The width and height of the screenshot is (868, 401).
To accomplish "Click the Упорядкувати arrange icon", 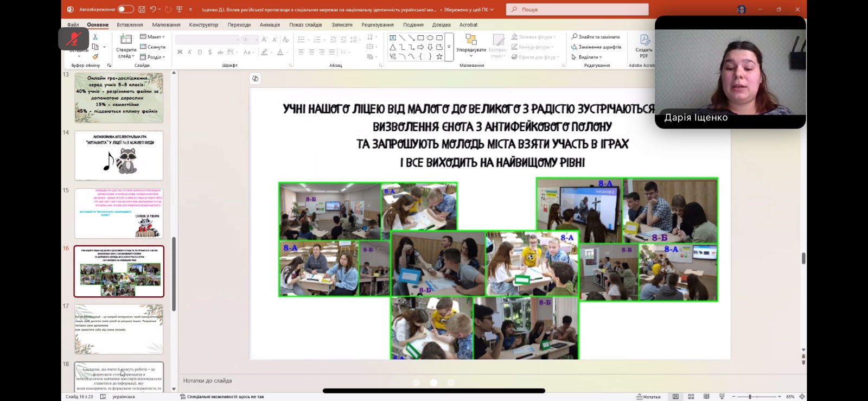I will point(471,40).
